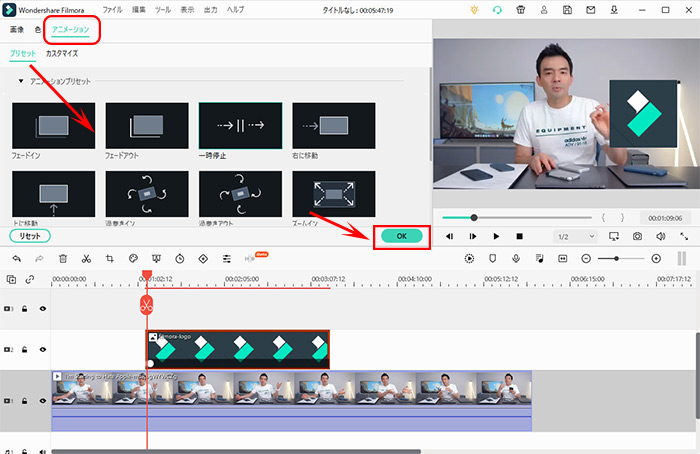Open the ツール menu

click(162, 9)
